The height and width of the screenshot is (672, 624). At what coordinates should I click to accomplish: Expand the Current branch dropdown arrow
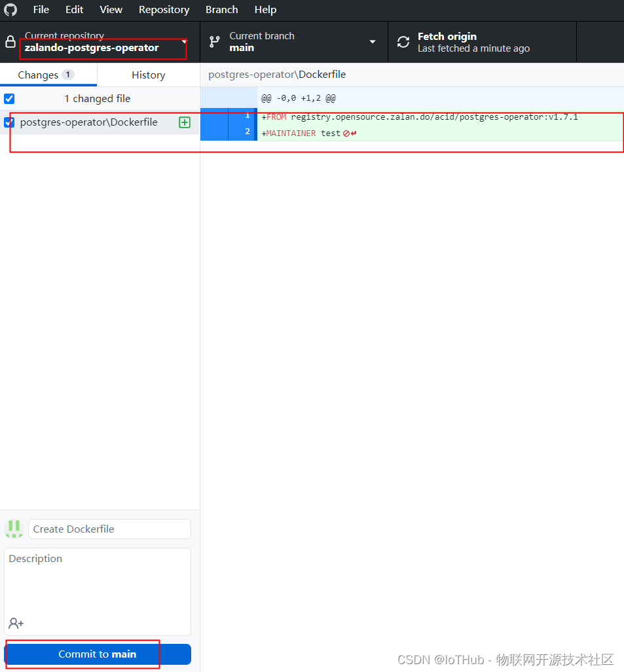pyautogui.click(x=373, y=42)
